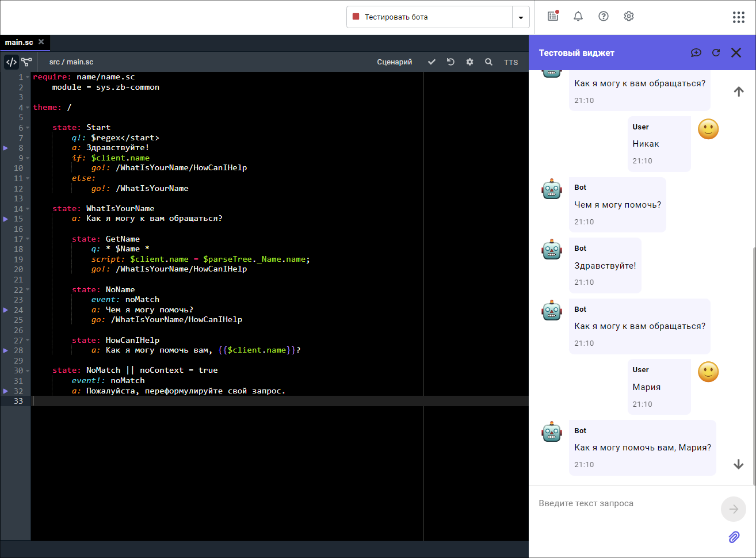Image resolution: width=756 pixels, height=558 pixels.
Task: Attach a file using paperclip icon
Action: point(734,537)
